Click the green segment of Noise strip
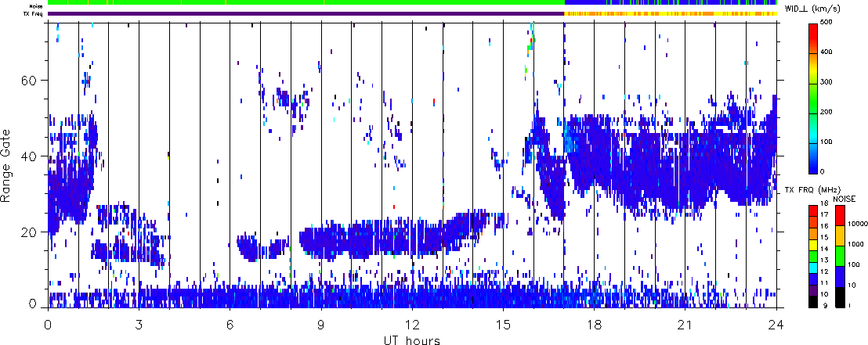Viewport: 868px width, 345px height. pyautogui.click(x=306, y=3)
